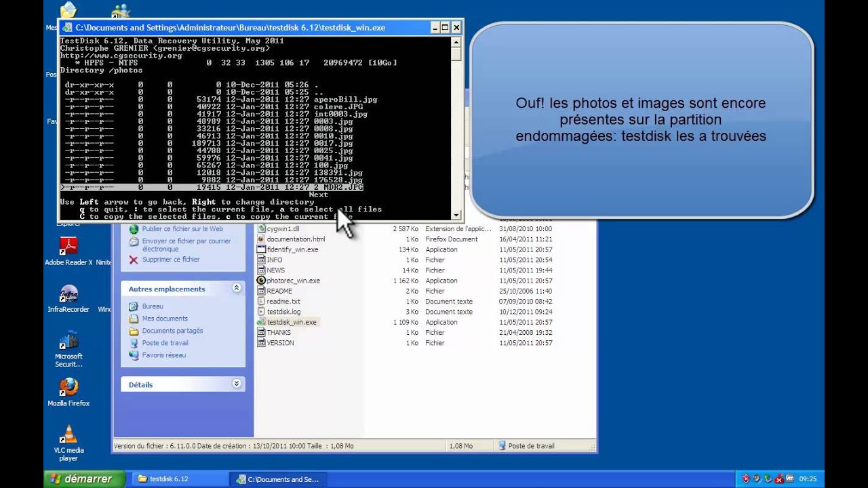Select fidentify_win.exe application icon
The width and height of the screenshot is (868, 488).
(261, 249)
